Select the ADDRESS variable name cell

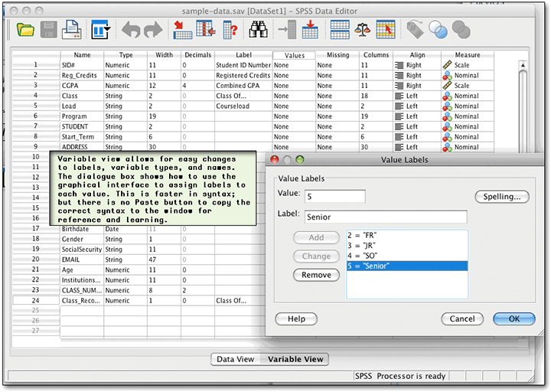tap(82, 147)
